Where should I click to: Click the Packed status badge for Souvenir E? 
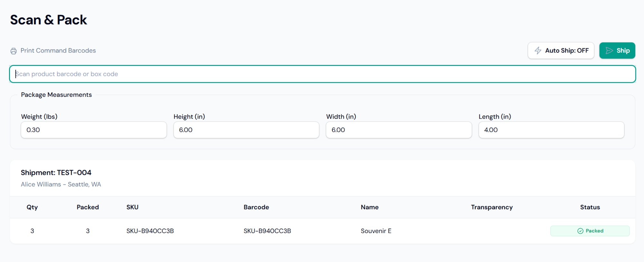(590, 231)
